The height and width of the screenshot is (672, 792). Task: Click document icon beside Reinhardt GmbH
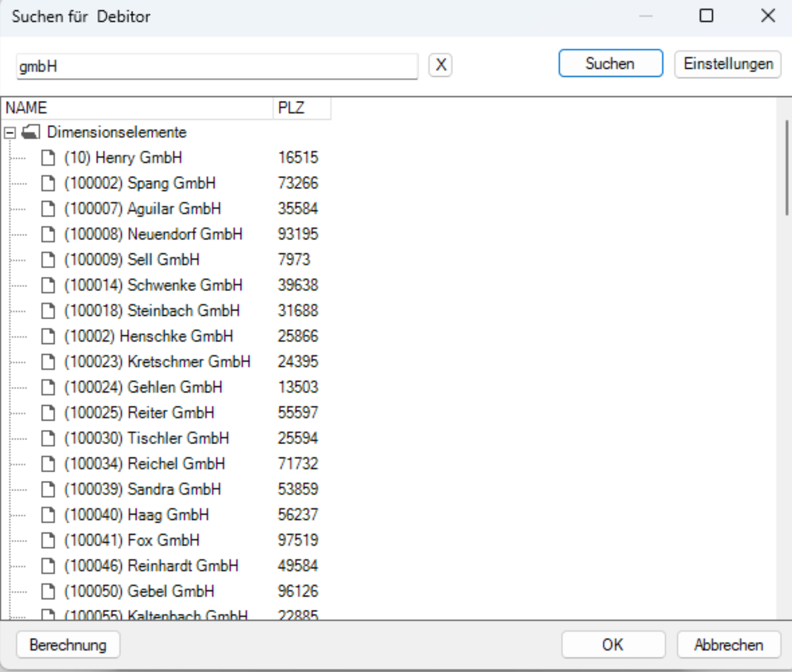(48, 566)
